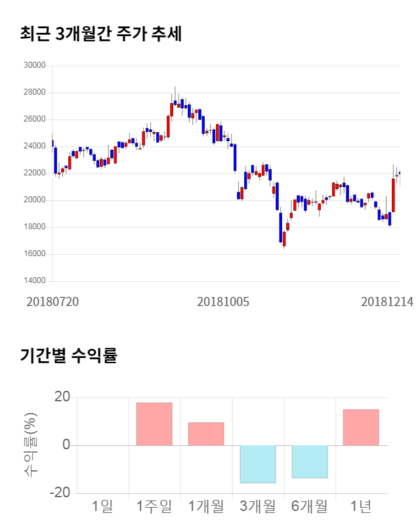Image resolution: width=420 pixels, height=532 pixels.
Task: Click the 1주일 red return bar
Action: 154,424
